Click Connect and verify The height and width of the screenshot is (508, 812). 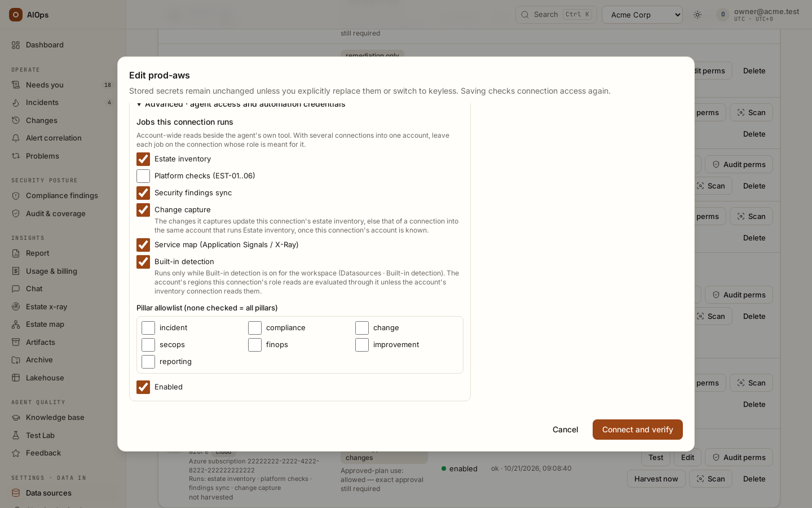[638, 430]
